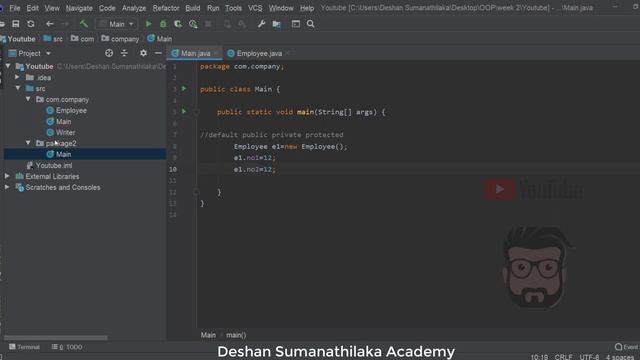Open the Build menu
This screenshot has width=640, height=360.
tap(193, 8)
